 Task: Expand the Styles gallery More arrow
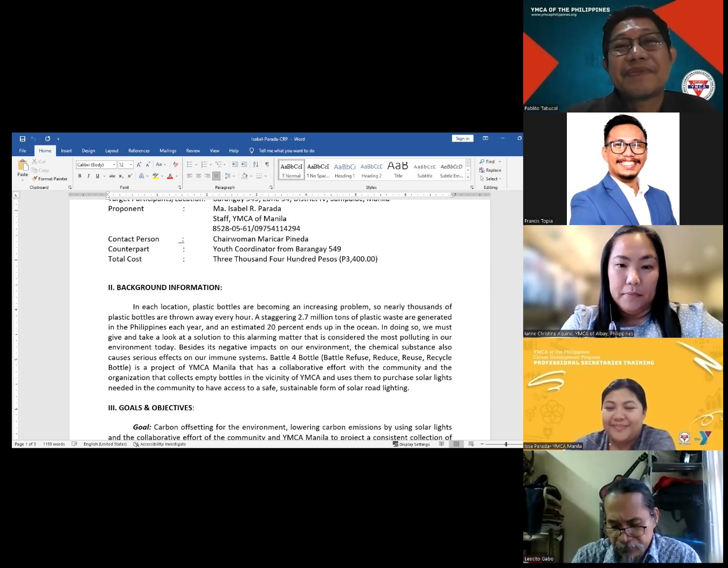pyautogui.click(x=468, y=177)
